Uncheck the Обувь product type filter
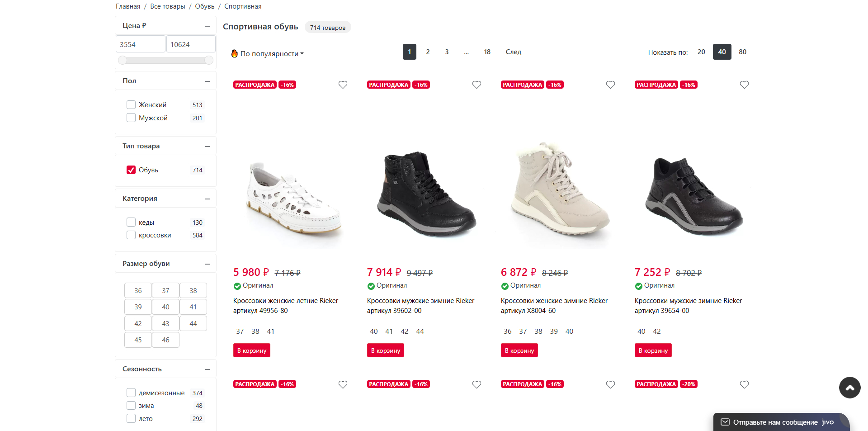This screenshot has width=868, height=431. (x=131, y=170)
